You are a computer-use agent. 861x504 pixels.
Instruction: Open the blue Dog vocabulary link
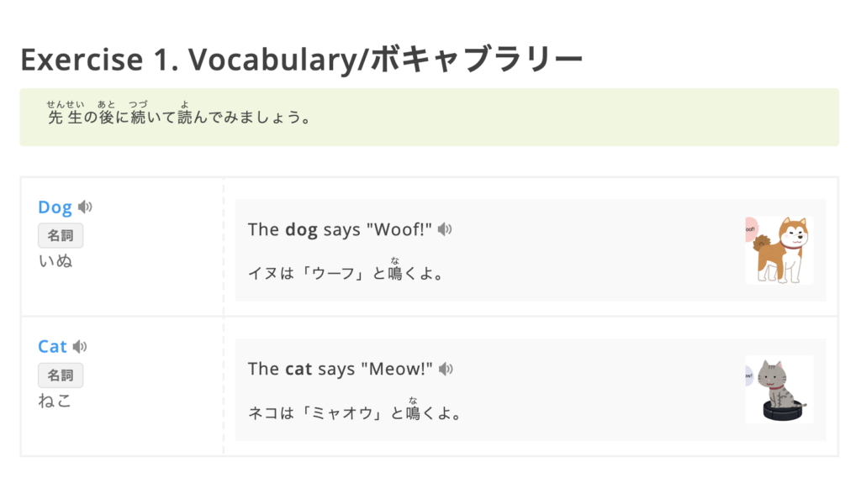pyautogui.click(x=55, y=207)
